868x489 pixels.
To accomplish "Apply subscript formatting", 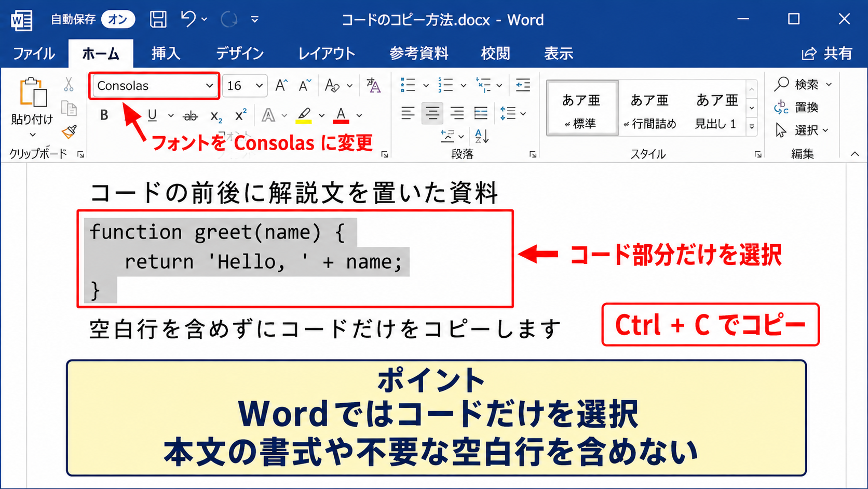I will point(216,115).
